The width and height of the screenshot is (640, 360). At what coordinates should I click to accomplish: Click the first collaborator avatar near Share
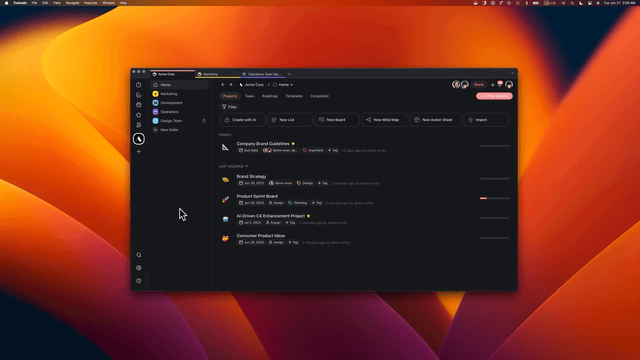pyautogui.click(x=456, y=84)
